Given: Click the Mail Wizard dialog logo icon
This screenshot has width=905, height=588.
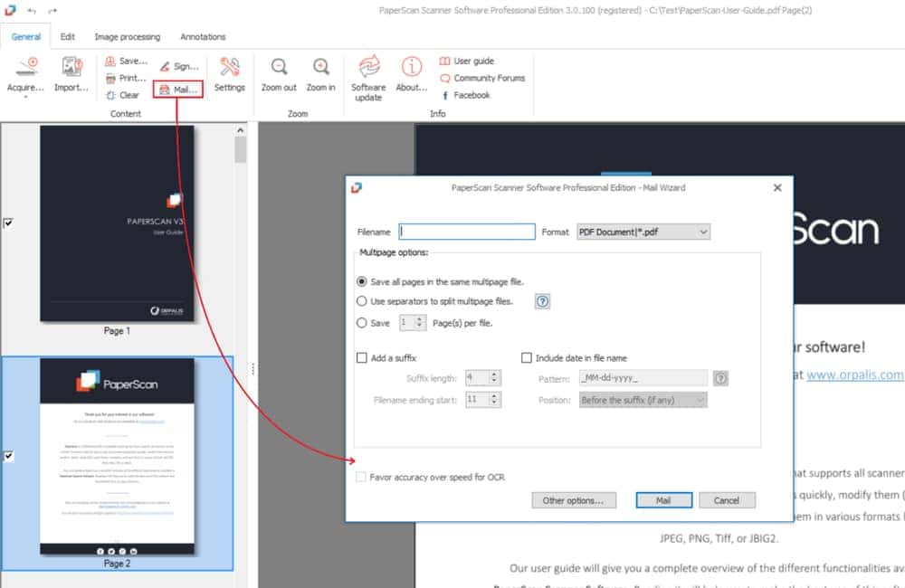Looking at the screenshot, I should pos(356,187).
